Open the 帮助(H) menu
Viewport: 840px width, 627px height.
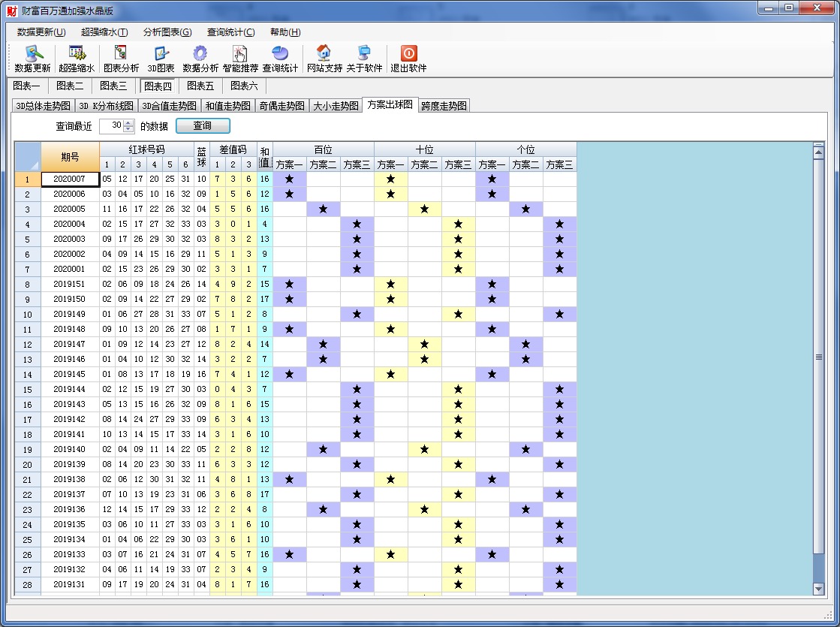pyautogui.click(x=285, y=32)
